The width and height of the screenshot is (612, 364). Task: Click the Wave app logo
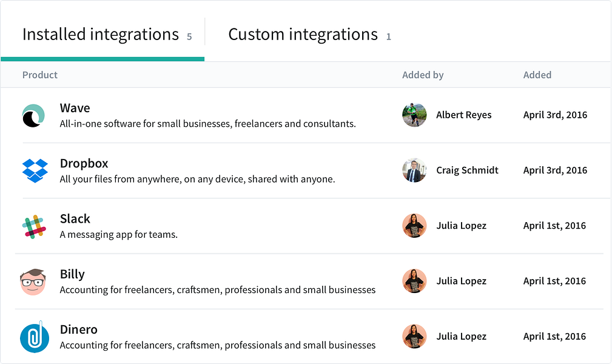pos(33,116)
